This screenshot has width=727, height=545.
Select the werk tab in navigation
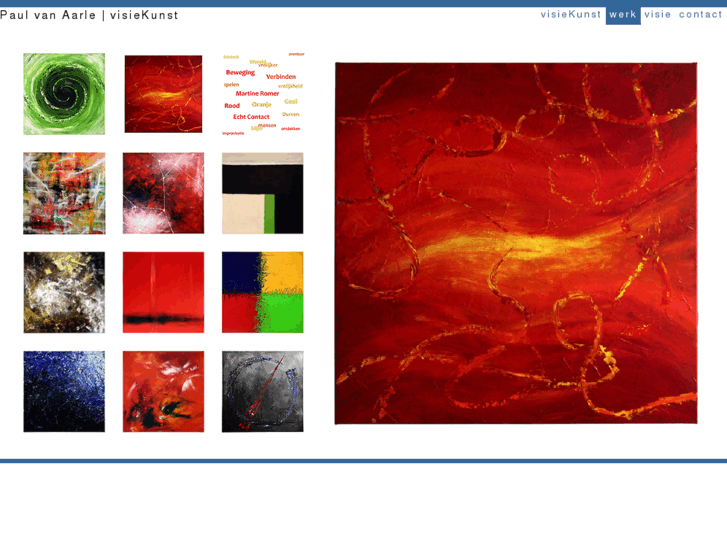coord(623,15)
